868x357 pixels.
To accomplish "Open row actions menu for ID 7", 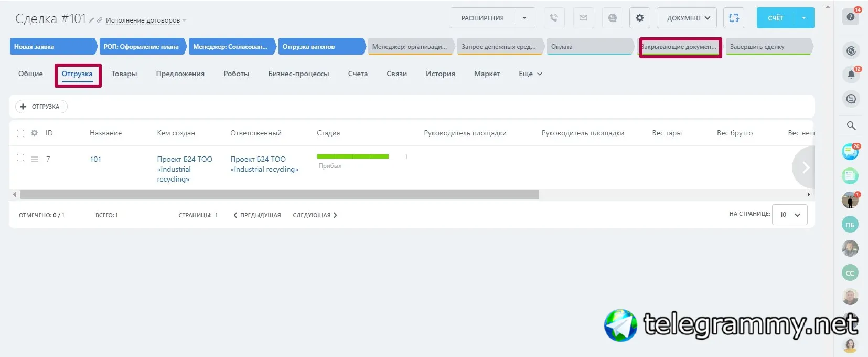I will 35,159.
